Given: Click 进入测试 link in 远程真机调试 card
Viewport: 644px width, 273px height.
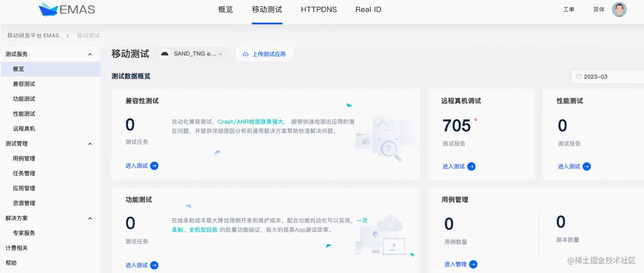Looking at the screenshot, I should tap(454, 166).
